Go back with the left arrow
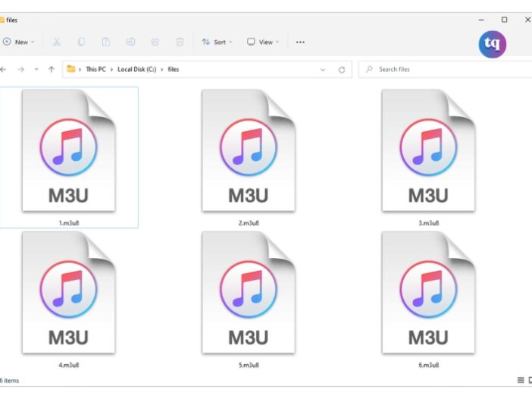The image size is (532, 399). tap(3, 69)
